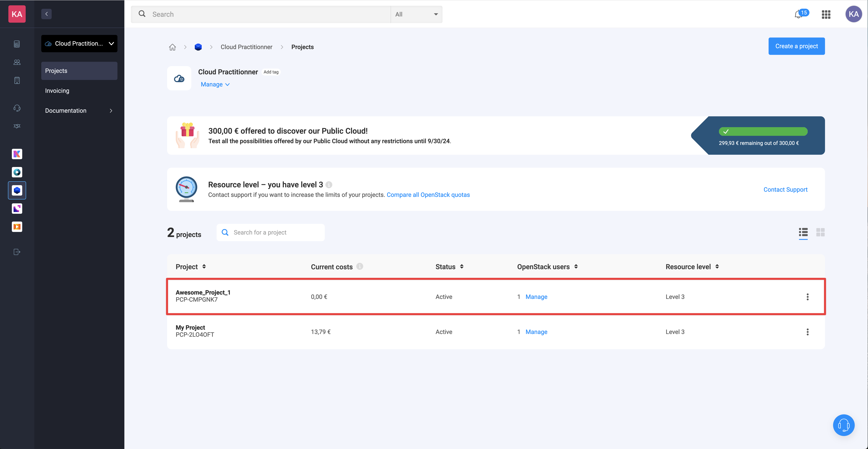Click info icon next to Current costs
The image size is (868, 449).
pyautogui.click(x=360, y=266)
